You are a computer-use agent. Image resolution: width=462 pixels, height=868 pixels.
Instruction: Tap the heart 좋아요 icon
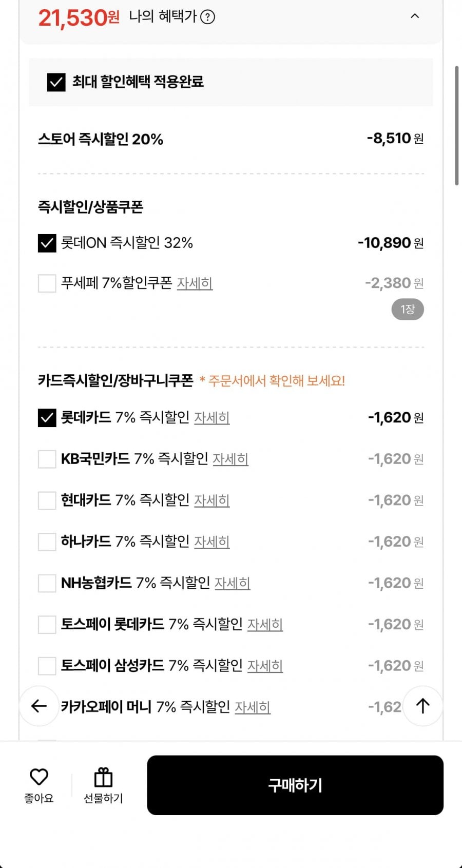tap(38, 777)
